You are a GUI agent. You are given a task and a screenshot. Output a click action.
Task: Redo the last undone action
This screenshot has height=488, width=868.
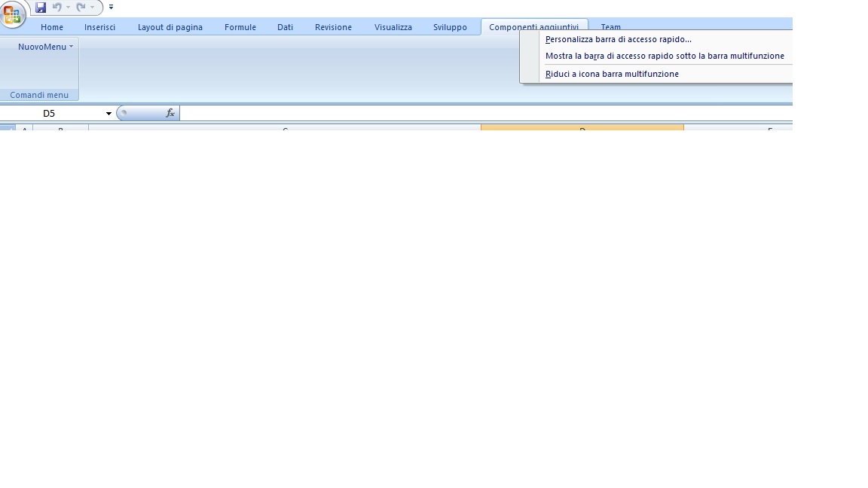click(x=81, y=8)
